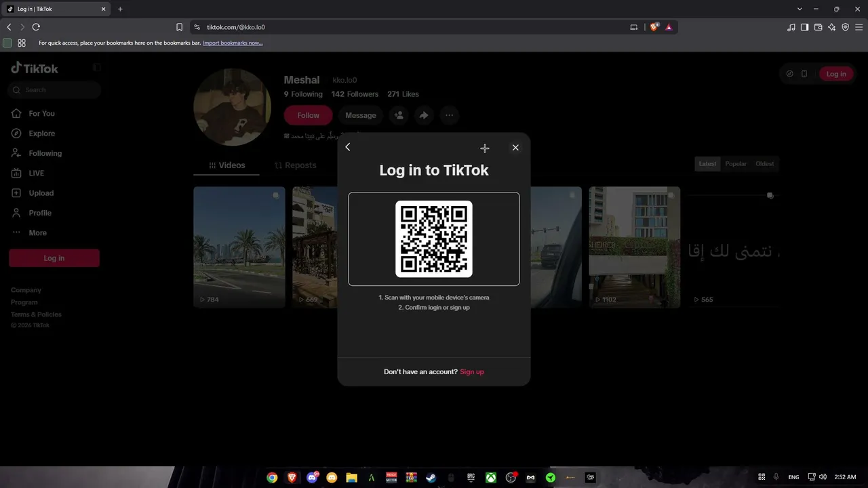This screenshot has height=488, width=868.
Task: Switch to the Videos tab
Action: pos(226,165)
